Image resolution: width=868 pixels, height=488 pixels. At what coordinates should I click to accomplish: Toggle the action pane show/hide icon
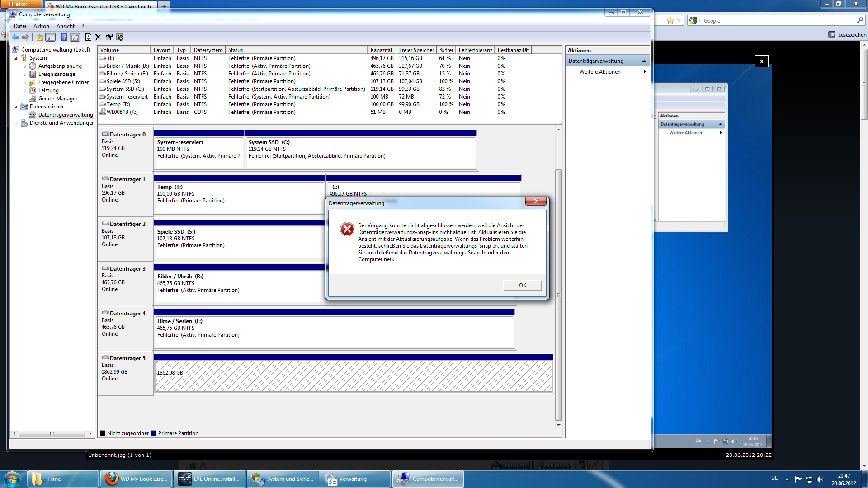tap(75, 38)
